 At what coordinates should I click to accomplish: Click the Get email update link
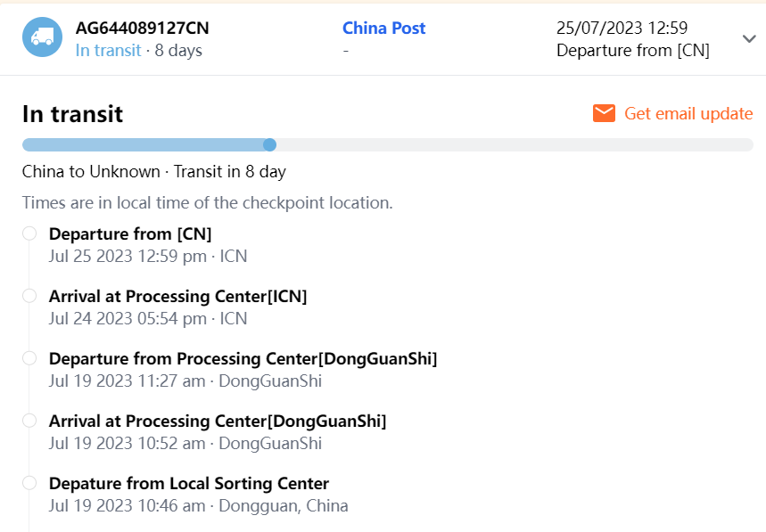coord(688,113)
